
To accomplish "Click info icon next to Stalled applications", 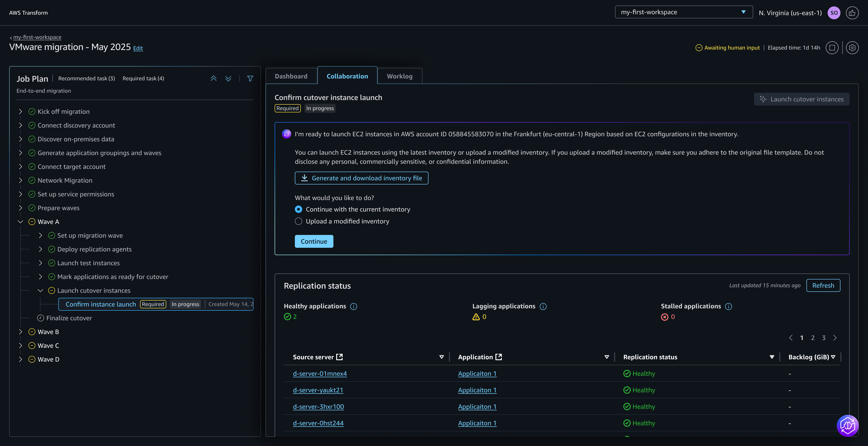I will tap(728, 306).
